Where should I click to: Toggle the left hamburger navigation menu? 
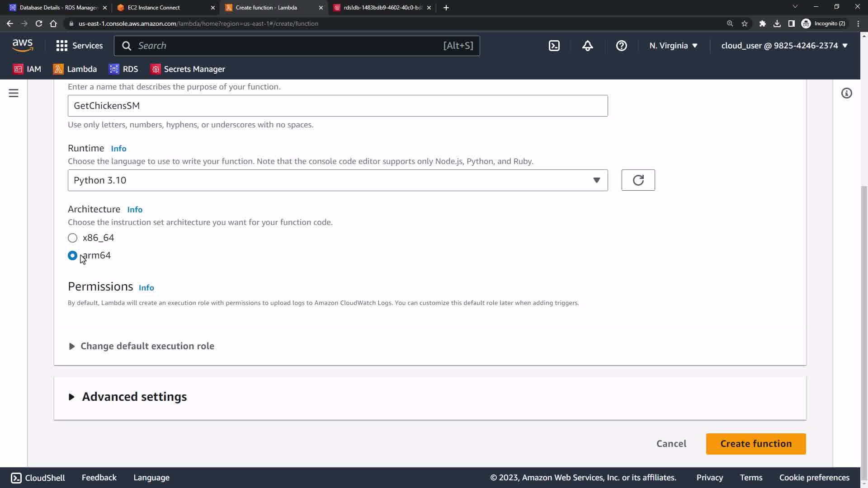(14, 93)
